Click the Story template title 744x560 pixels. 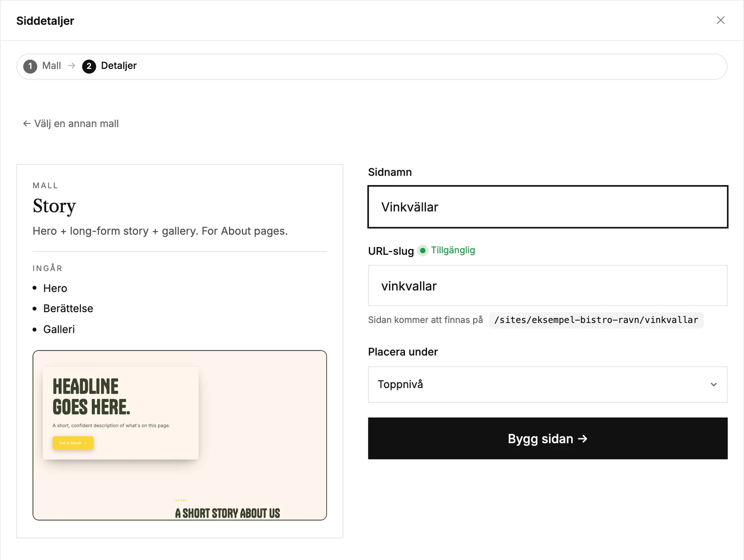55,206
